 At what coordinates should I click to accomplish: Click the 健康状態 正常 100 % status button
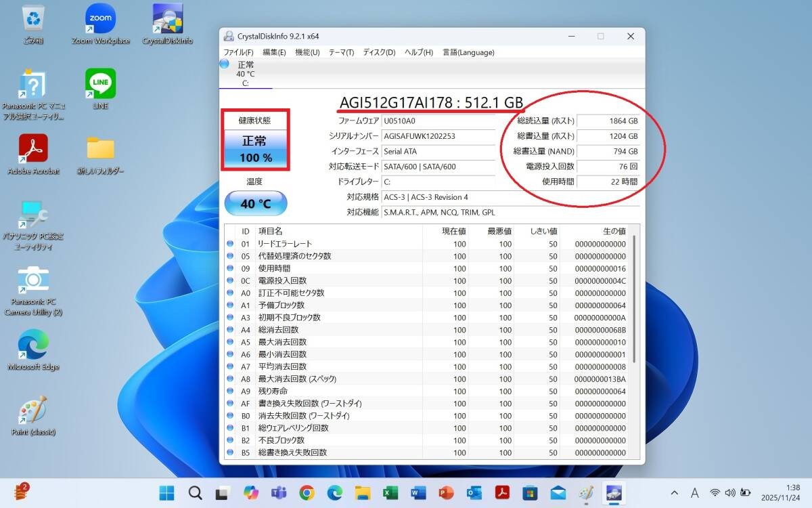pos(255,149)
